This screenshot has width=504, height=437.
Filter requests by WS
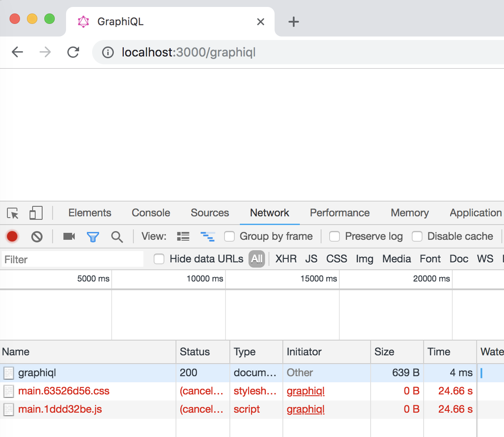coord(485,258)
